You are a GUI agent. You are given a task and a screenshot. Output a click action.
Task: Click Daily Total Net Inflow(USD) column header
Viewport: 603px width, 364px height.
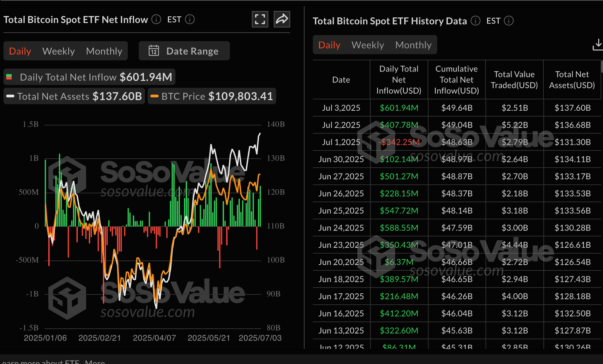point(399,80)
